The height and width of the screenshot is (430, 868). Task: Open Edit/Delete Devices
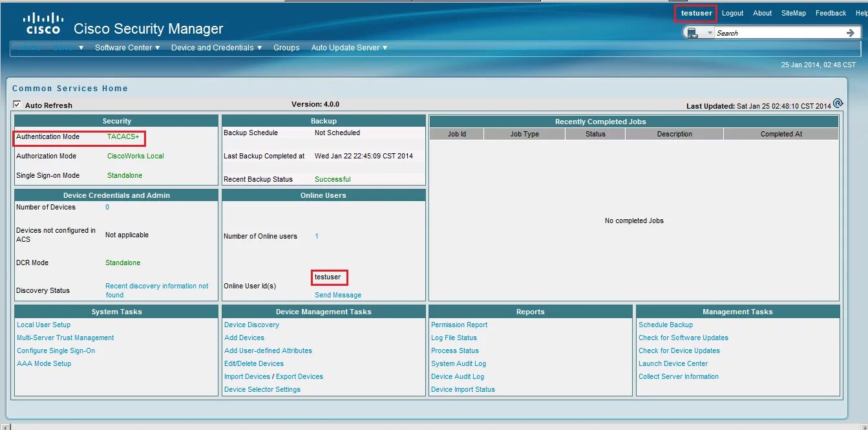254,363
